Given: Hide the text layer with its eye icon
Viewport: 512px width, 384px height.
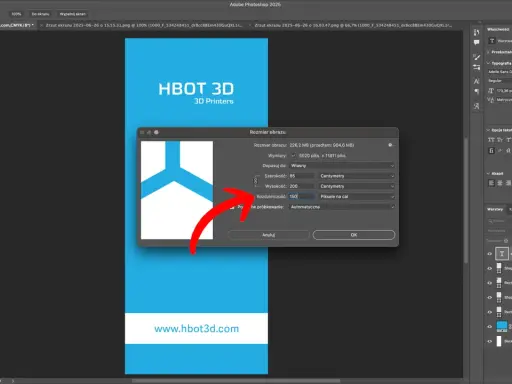Looking at the screenshot, I should click(489, 254).
